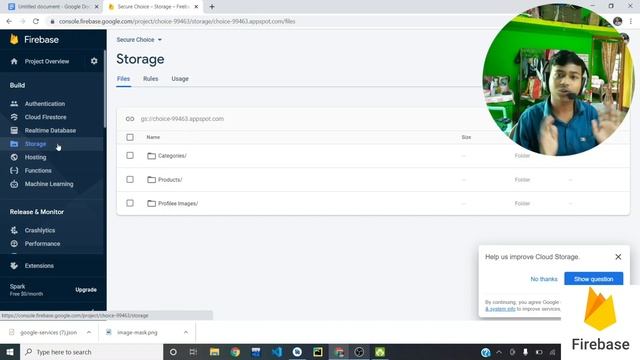640x360 pixels.
Task: Show hidden system tray icons chevron
Action: click(x=499, y=352)
